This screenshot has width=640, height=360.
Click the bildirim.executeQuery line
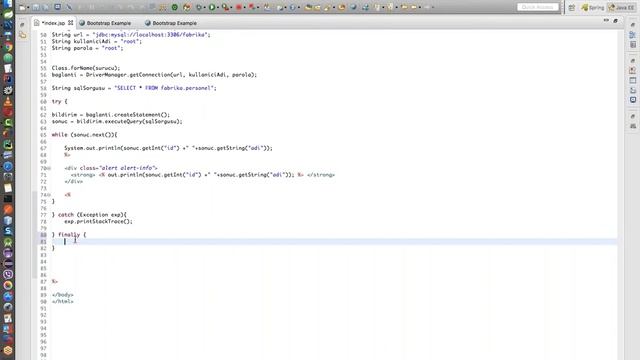pyautogui.click(x=117, y=122)
